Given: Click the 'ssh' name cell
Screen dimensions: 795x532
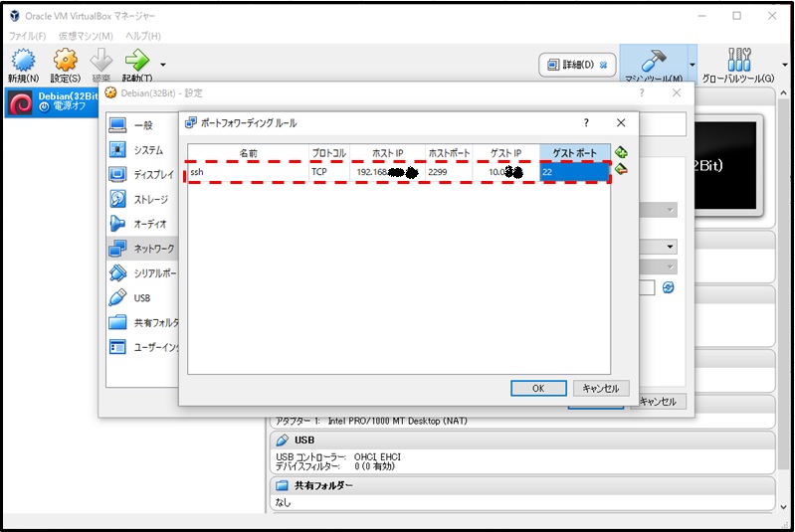Looking at the screenshot, I should point(249,172).
